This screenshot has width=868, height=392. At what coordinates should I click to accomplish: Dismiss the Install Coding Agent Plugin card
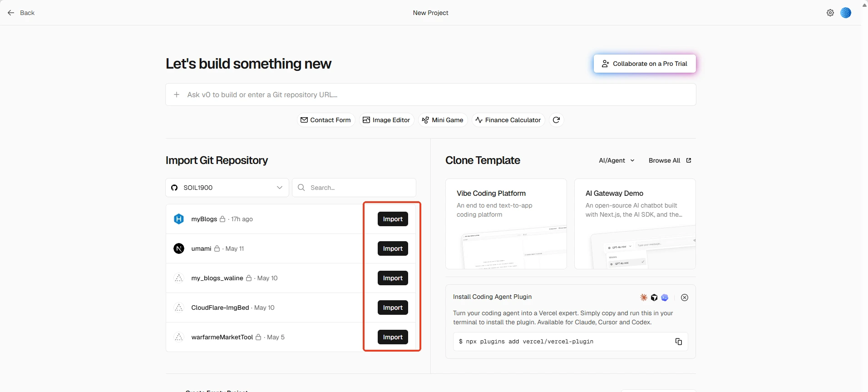coord(685,298)
